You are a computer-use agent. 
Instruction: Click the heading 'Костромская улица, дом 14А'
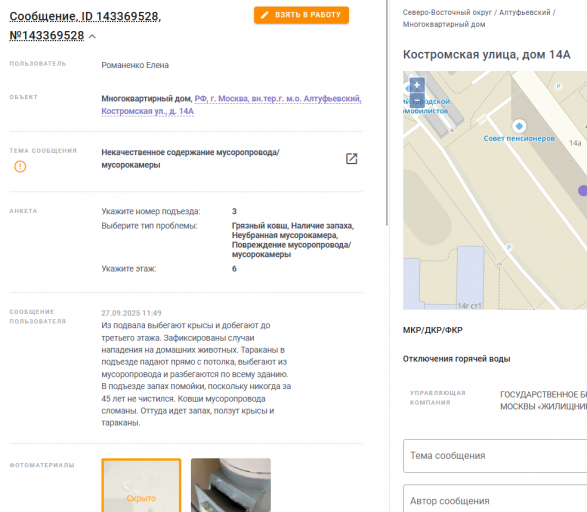click(x=487, y=55)
